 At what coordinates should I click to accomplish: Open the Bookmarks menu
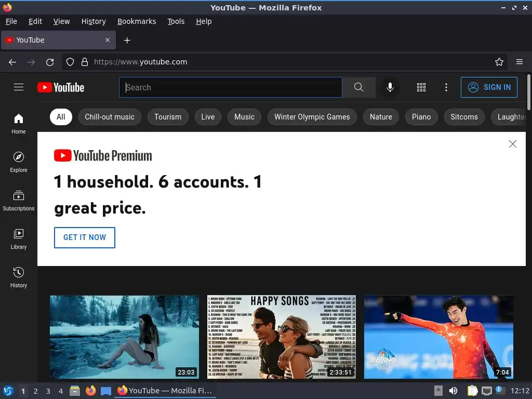pos(137,21)
